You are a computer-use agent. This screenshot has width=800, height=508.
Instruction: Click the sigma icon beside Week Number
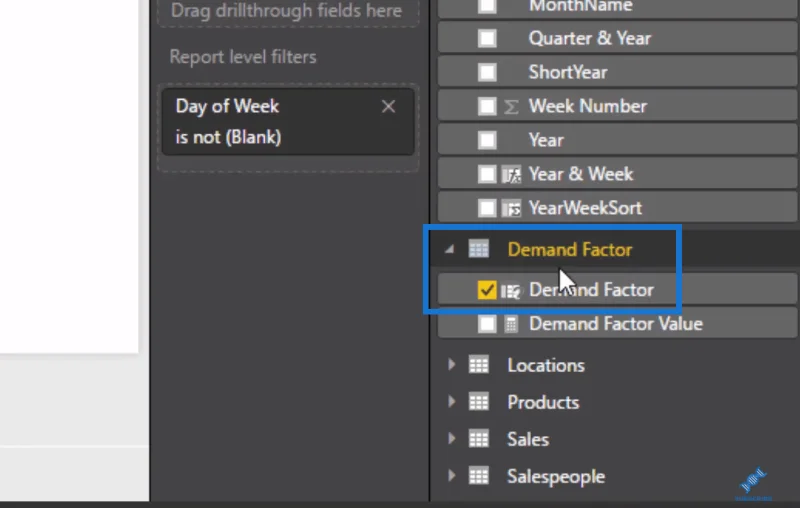[511, 107]
